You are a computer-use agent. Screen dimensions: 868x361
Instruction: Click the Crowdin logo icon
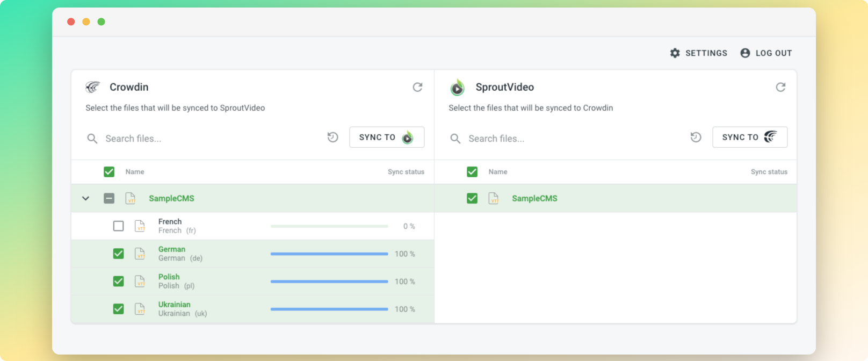[x=93, y=86]
